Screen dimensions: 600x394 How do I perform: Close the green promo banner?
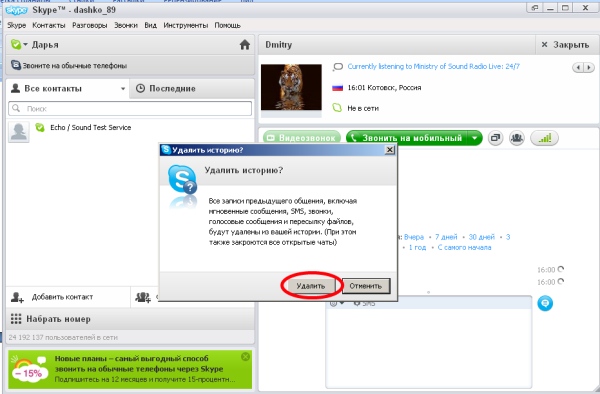point(245,357)
